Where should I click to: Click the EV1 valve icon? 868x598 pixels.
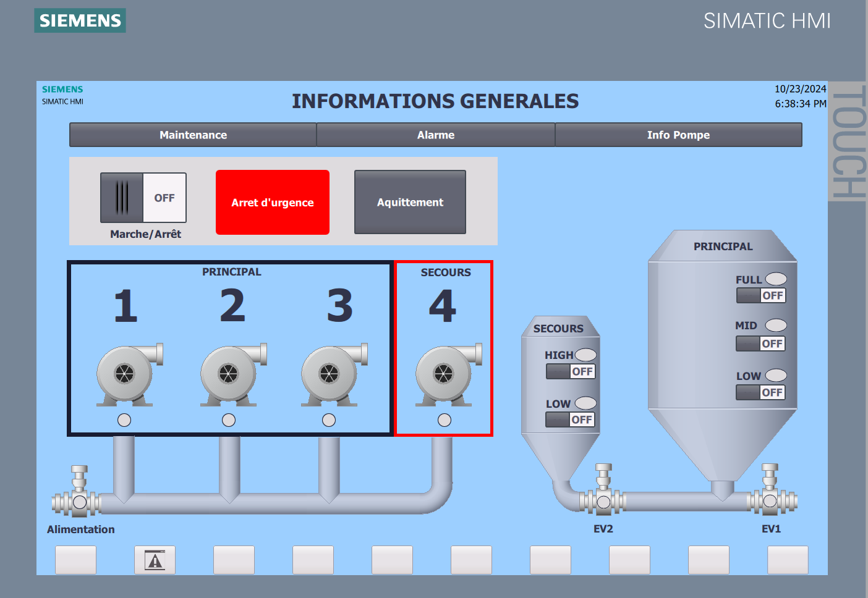[770, 490]
